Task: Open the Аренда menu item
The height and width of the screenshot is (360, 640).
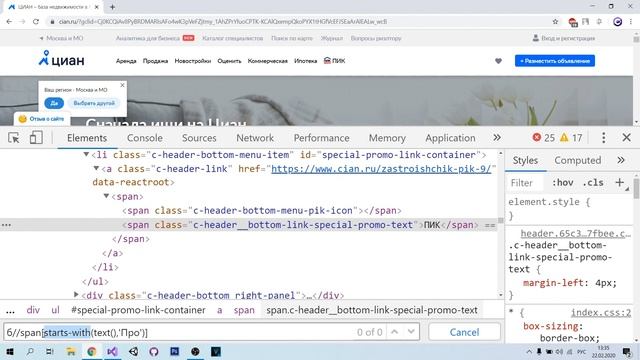Action: pos(126,61)
